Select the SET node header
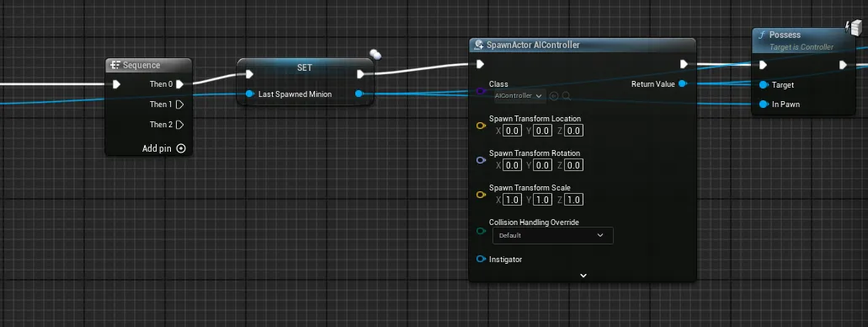Image resolution: width=868 pixels, height=327 pixels. click(x=305, y=67)
